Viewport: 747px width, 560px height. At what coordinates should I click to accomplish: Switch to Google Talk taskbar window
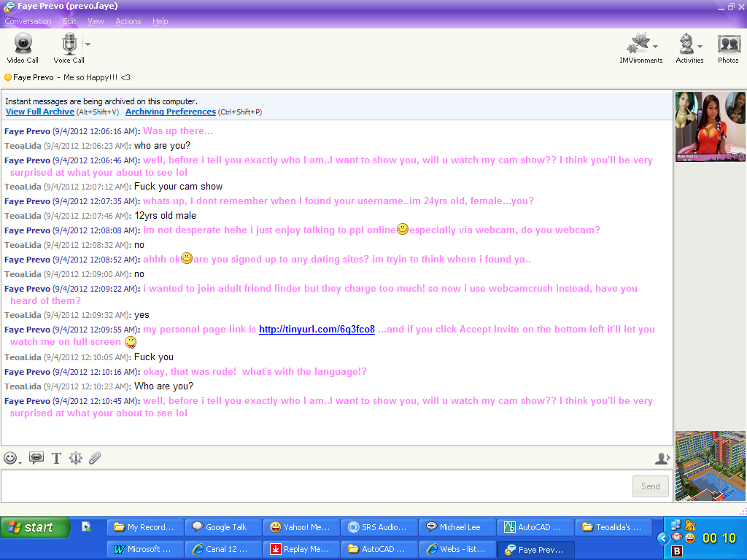(223, 527)
